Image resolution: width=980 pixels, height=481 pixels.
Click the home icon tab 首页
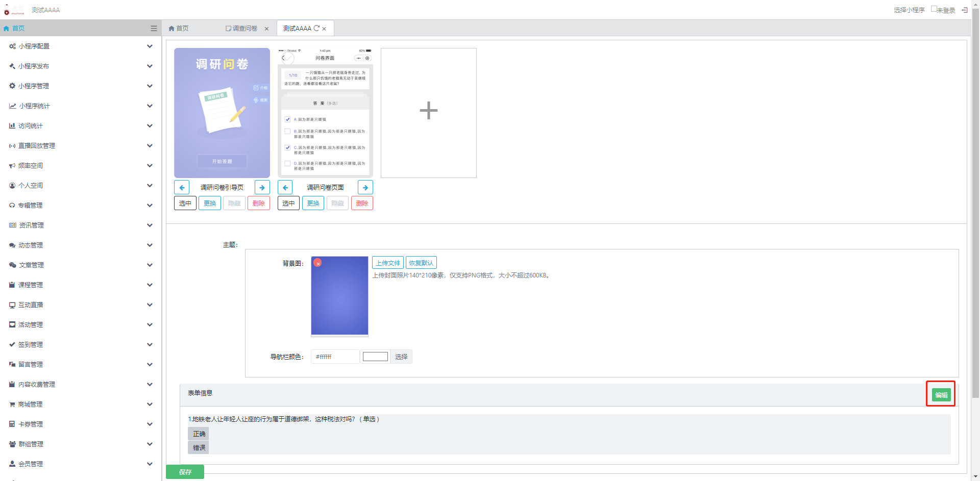click(179, 29)
